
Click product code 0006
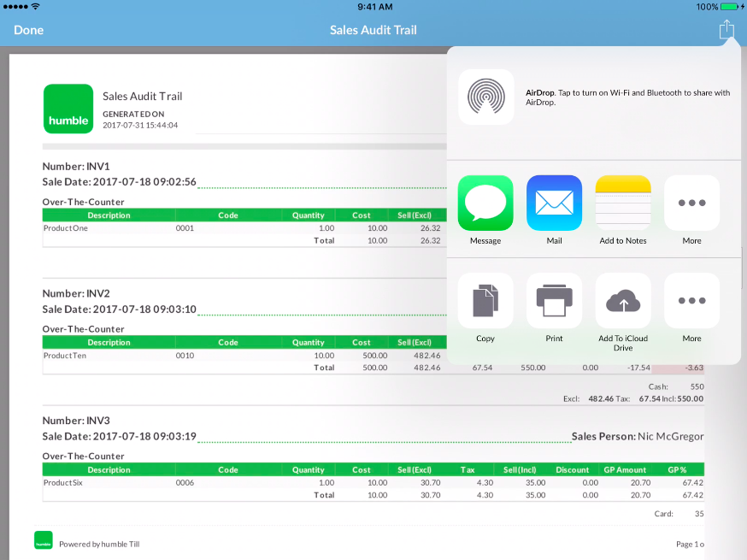[185, 483]
